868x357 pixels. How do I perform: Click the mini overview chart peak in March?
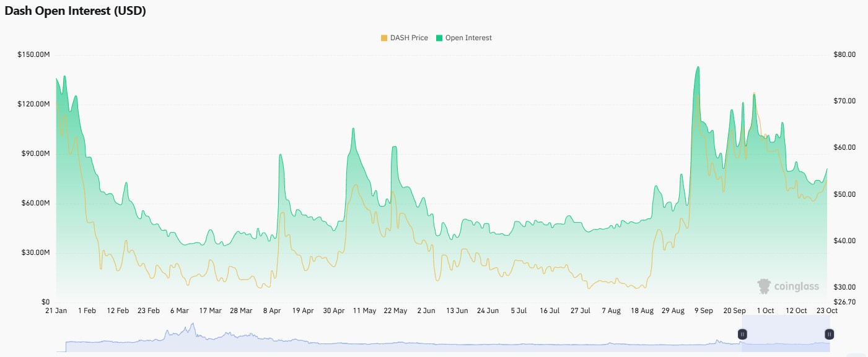[x=193, y=324]
